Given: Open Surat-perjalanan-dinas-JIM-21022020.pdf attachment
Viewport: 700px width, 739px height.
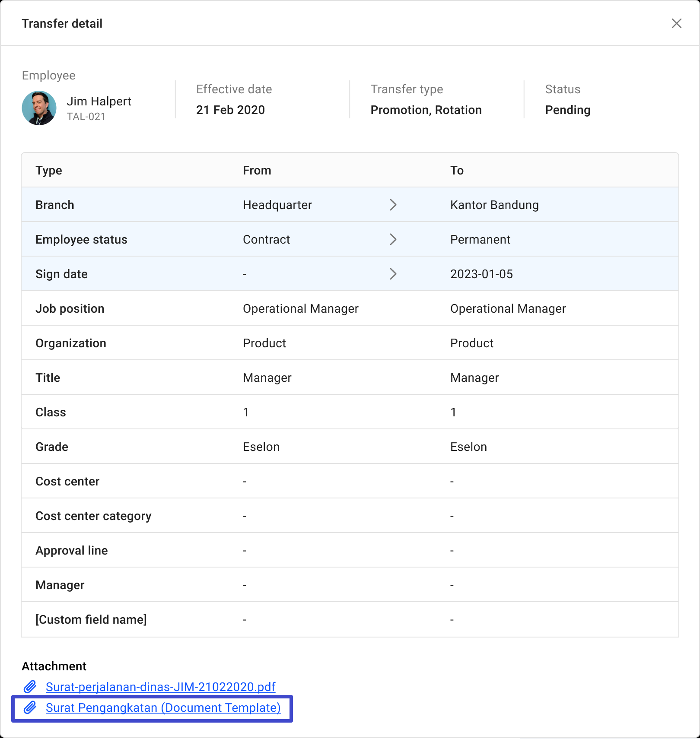Looking at the screenshot, I should tap(161, 687).
